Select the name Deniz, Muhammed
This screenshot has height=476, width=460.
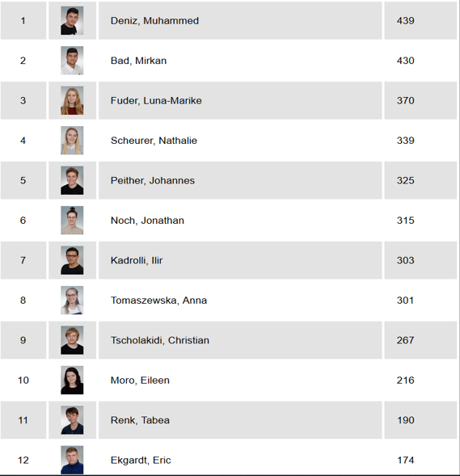coord(154,21)
